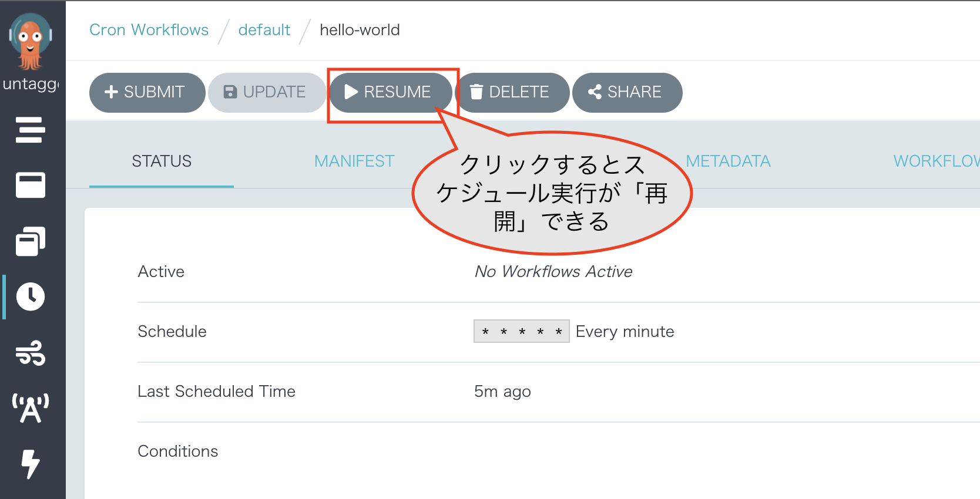This screenshot has width=980, height=499.
Task: Open the Workflow Templates sidebar icon
Action: coord(31,186)
